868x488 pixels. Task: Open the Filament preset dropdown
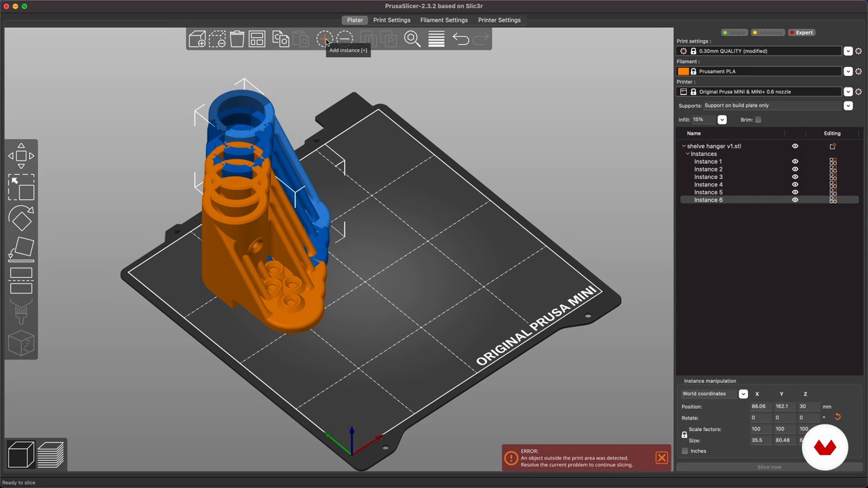pos(848,71)
